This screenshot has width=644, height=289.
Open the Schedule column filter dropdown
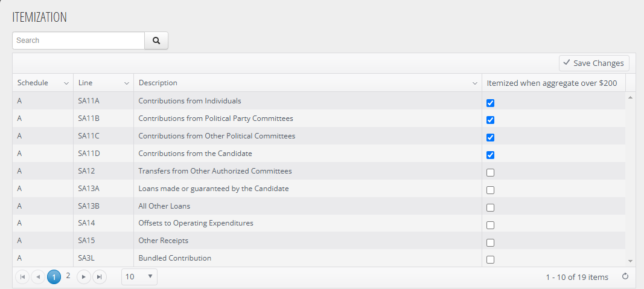click(66, 83)
